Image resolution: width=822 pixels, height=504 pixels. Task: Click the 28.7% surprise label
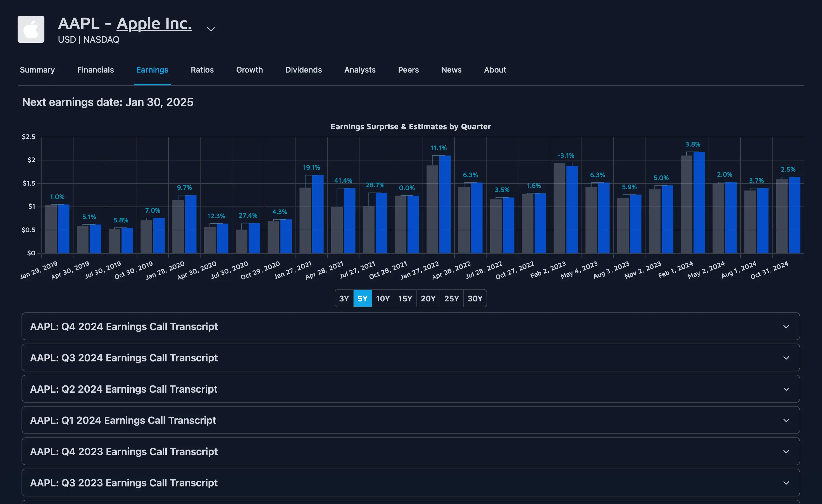coord(375,185)
